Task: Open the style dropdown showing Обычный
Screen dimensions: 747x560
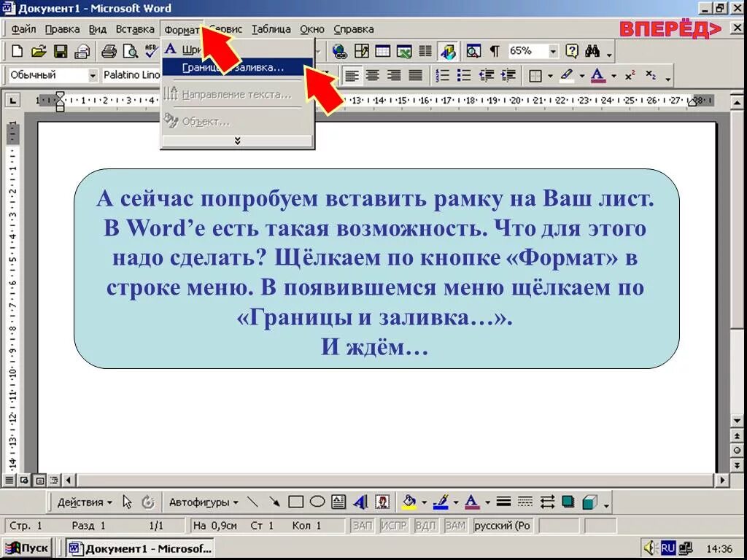Action: coord(93,75)
